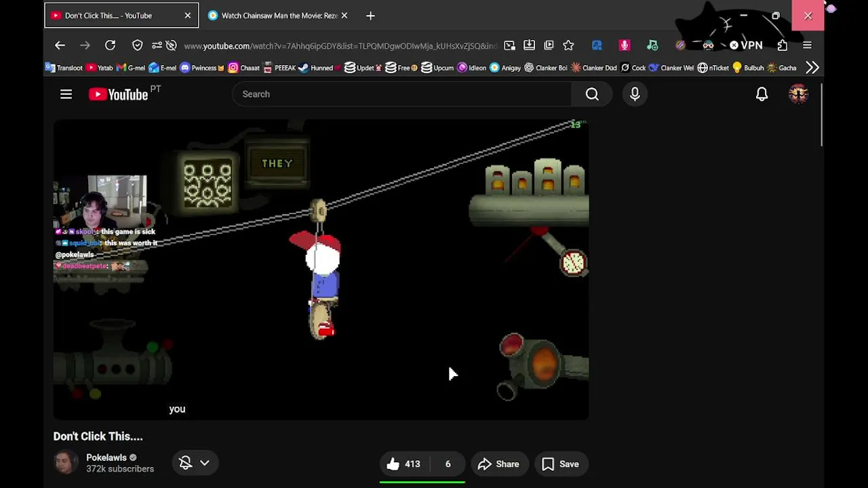Go back to the previous page
This screenshot has width=868, height=488.
coord(60,45)
